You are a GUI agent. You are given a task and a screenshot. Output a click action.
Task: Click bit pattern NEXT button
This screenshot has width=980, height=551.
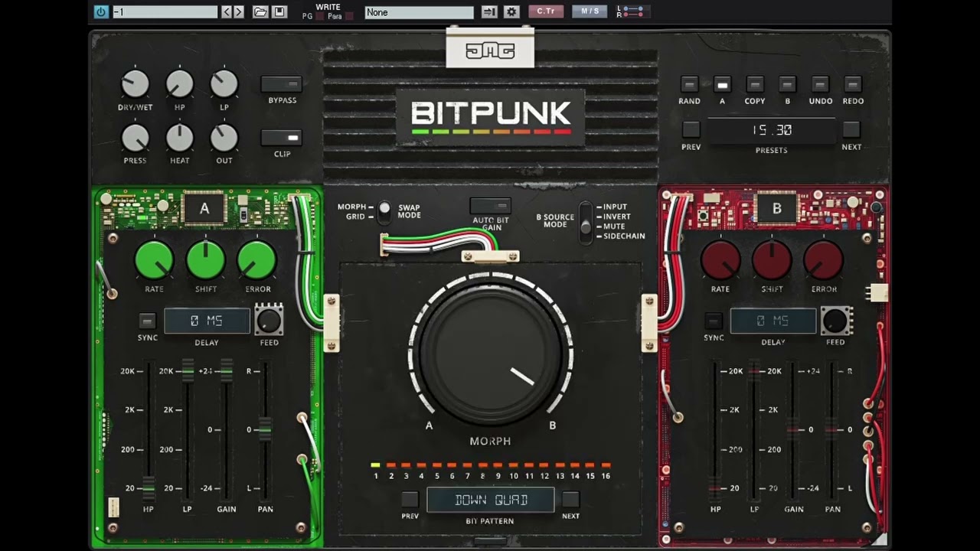pos(570,500)
